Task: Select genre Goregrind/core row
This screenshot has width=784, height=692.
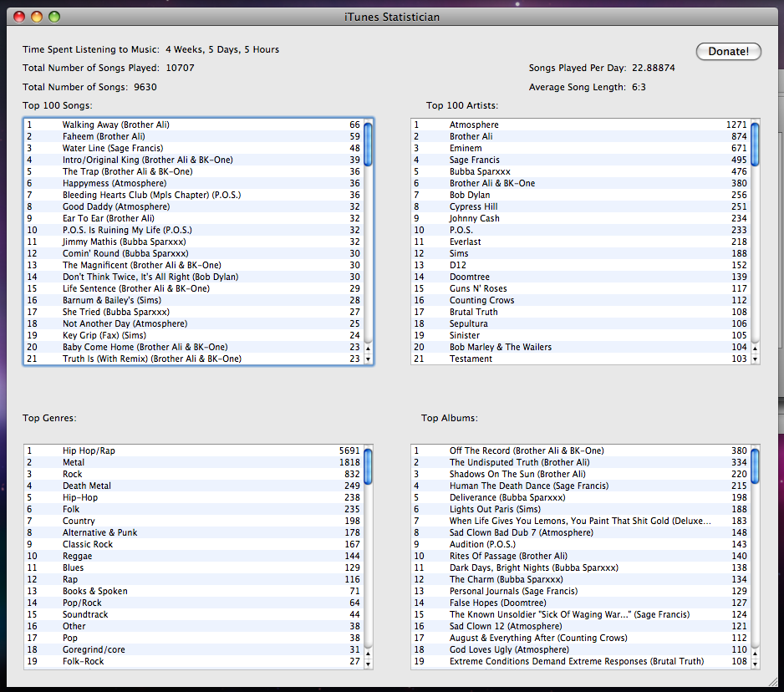Action: pyautogui.click(x=194, y=649)
